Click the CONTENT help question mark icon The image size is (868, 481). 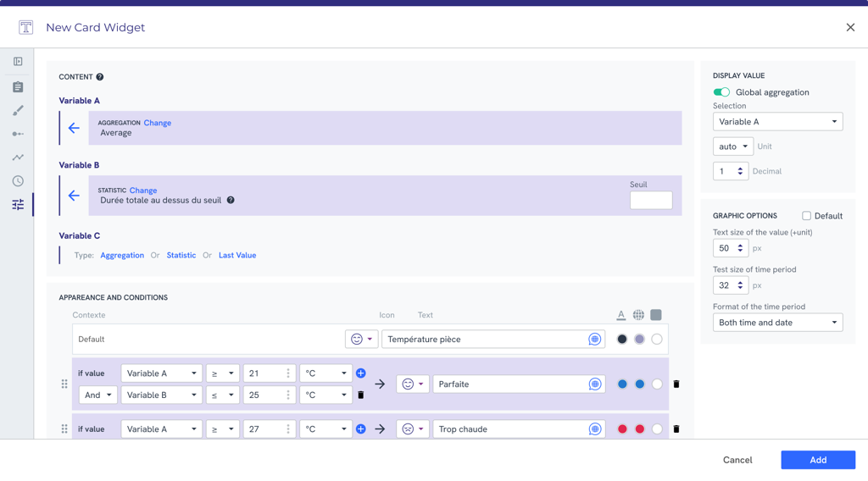coord(100,77)
